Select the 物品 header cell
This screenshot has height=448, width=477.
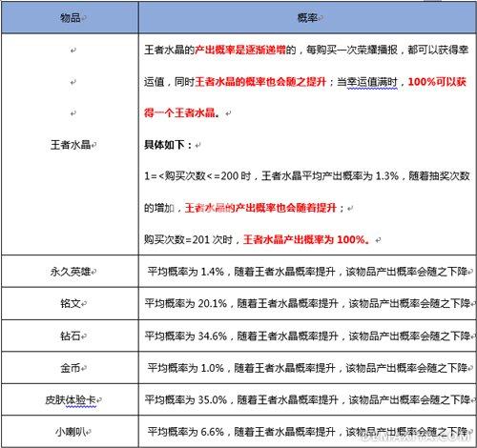(70, 17)
